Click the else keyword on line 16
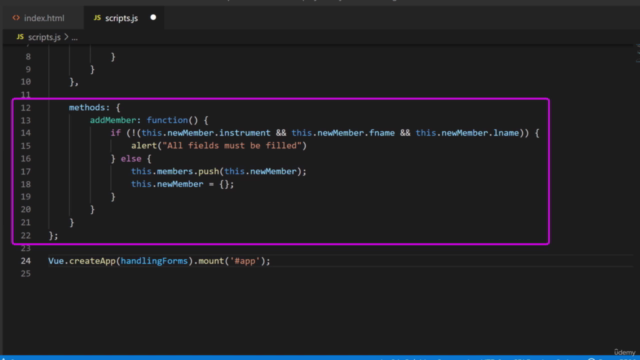640x360 pixels. coord(131,159)
